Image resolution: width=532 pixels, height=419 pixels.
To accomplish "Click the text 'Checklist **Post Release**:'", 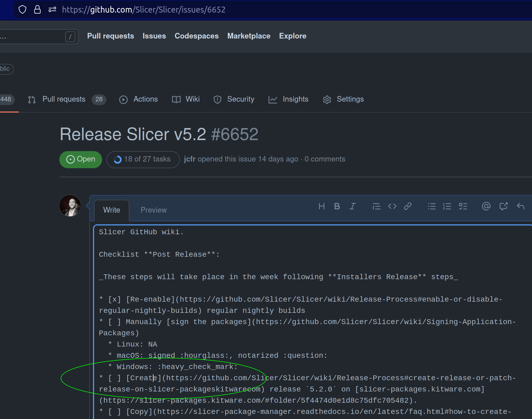I will 159,254.
